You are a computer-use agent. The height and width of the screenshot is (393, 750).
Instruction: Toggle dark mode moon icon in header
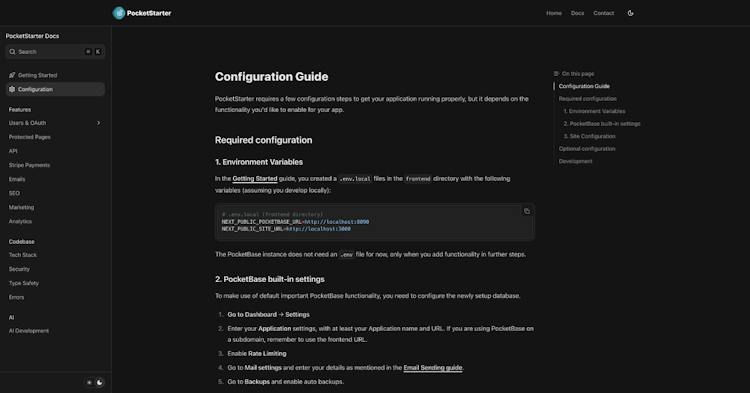(x=630, y=13)
